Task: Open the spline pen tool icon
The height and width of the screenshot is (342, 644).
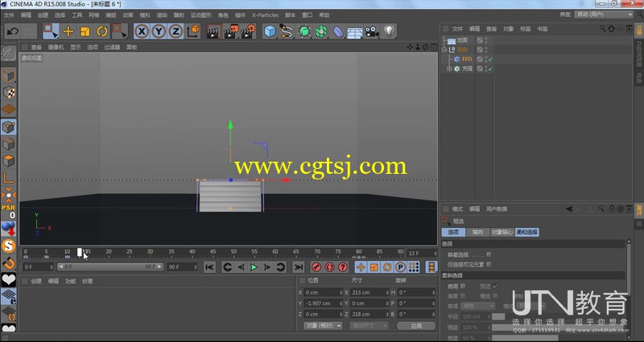Action: point(287,31)
